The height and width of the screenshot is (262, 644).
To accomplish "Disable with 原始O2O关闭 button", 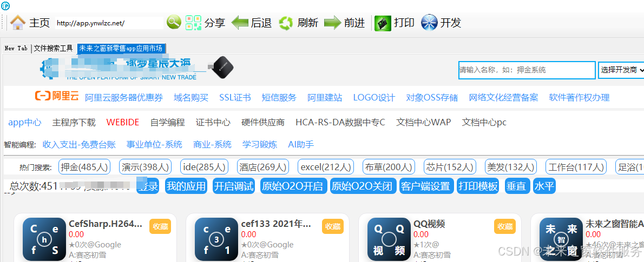I will (x=362, y=186).
